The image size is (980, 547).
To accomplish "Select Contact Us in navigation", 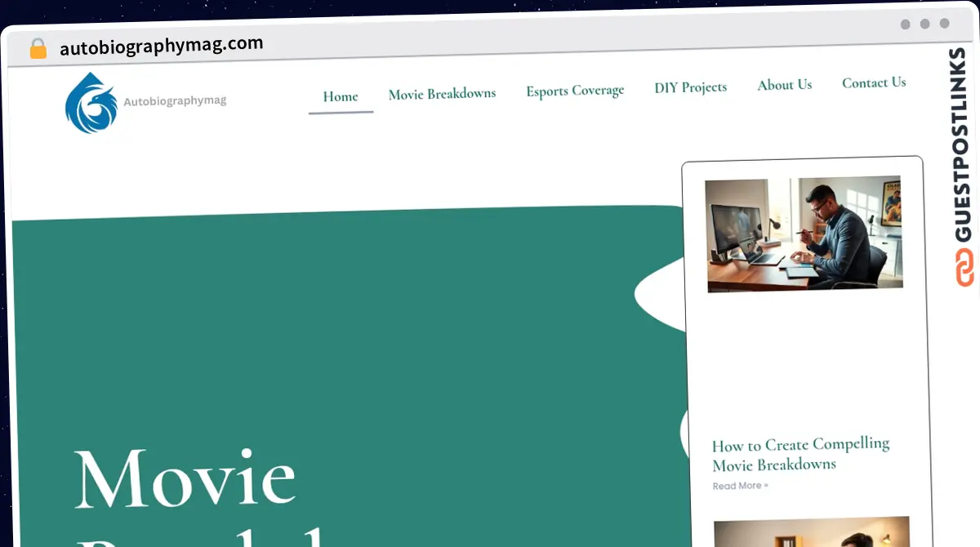I will click(874, 82).
